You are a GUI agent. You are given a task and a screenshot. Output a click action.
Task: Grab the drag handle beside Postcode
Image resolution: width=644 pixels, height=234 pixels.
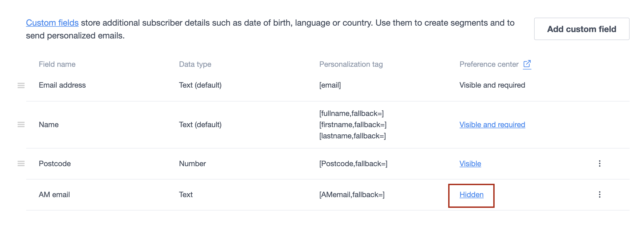coord(21,163)
